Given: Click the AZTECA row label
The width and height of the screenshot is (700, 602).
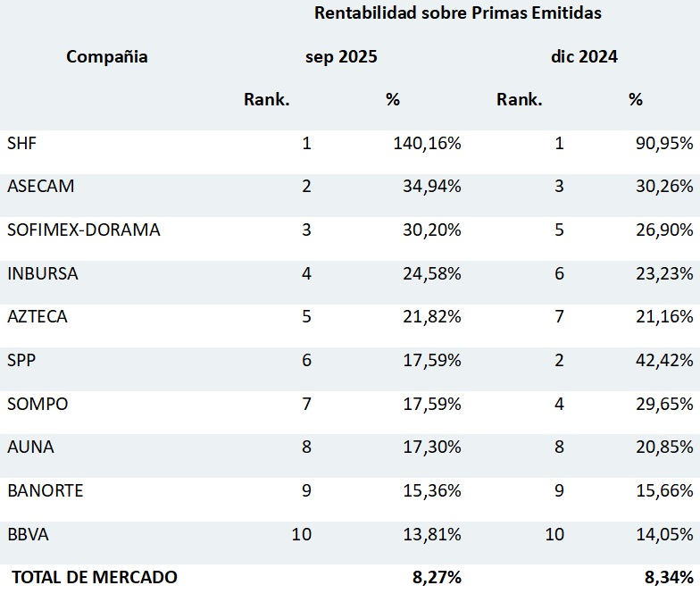Looking at the screenshot, I should tap(37, 316).
